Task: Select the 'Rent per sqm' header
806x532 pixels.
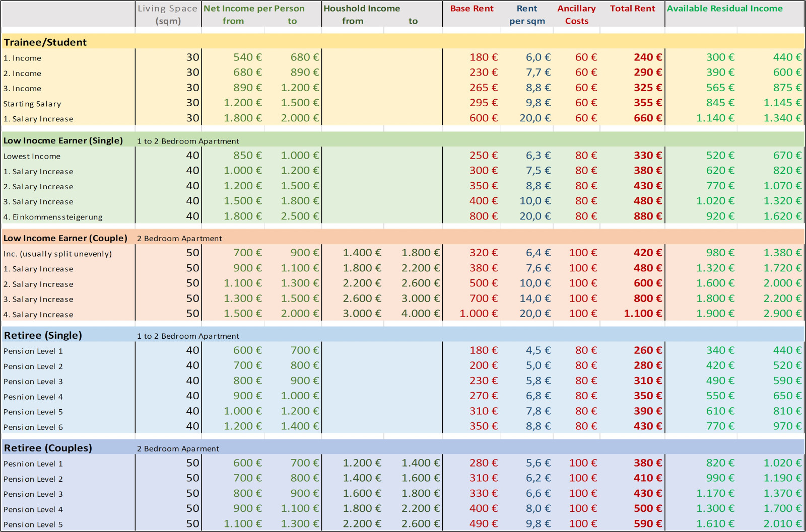Action: point(527,15)
